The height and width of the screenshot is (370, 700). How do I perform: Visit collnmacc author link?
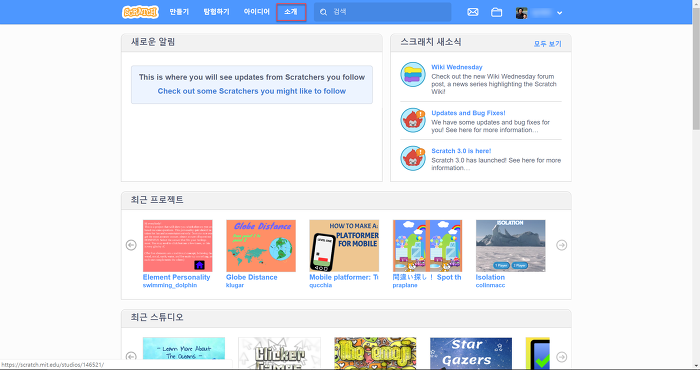(x=490, y=285)
